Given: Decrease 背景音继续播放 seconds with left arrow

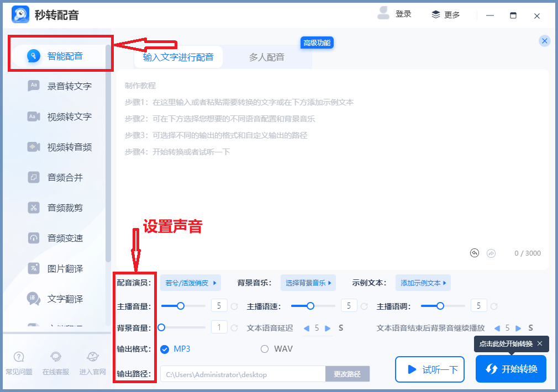Looking at the screenshot, I should (497, 329).
